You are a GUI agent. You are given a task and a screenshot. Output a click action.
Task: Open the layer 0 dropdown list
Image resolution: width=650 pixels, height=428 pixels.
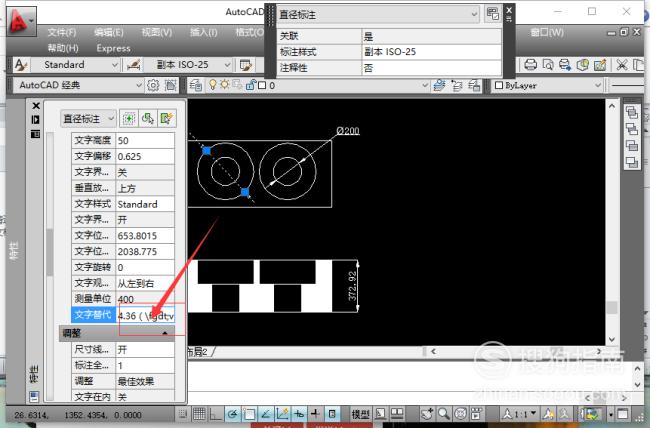click(425, 85)
